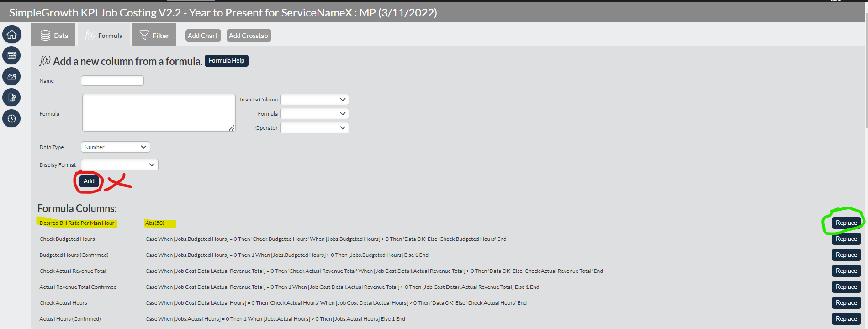Image resolution: width=868 pixels, height=329 pixels.
Task: Click the 'Desired Bill Rate Per Man Hour' text
Action: (77, 223)
